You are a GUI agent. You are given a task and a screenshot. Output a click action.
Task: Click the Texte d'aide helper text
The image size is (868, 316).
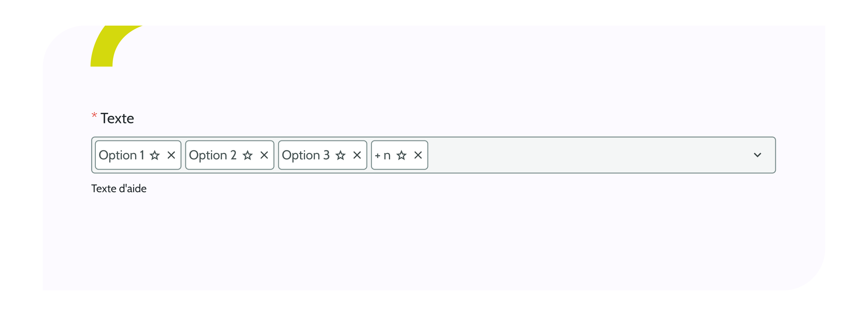pyautogui.click(x=119, y=189)
